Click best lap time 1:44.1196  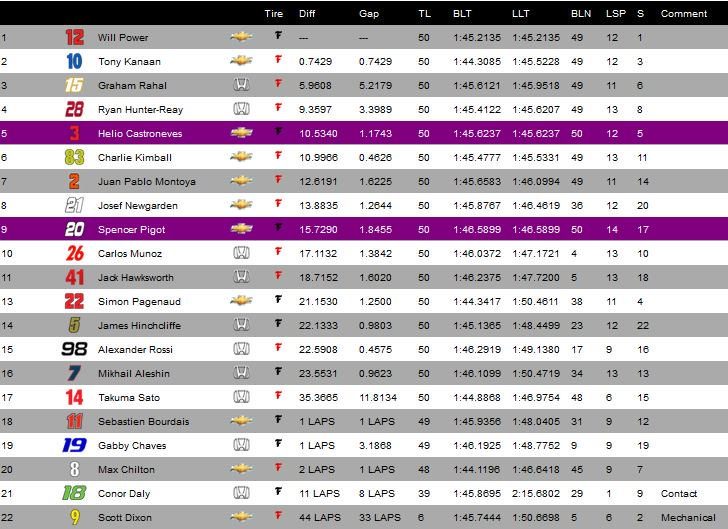click(477, 470)
